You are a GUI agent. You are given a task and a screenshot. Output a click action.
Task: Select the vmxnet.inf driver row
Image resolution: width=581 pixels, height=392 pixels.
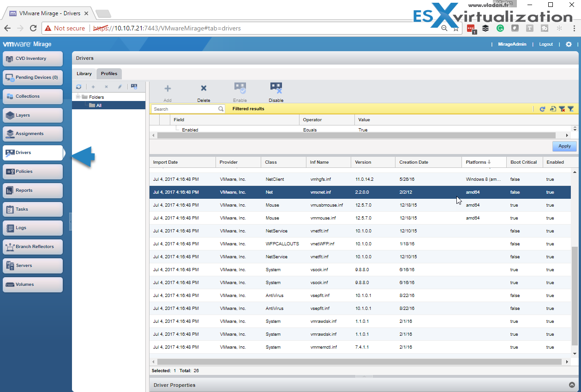pyautogui.click(x=360, y=192)
